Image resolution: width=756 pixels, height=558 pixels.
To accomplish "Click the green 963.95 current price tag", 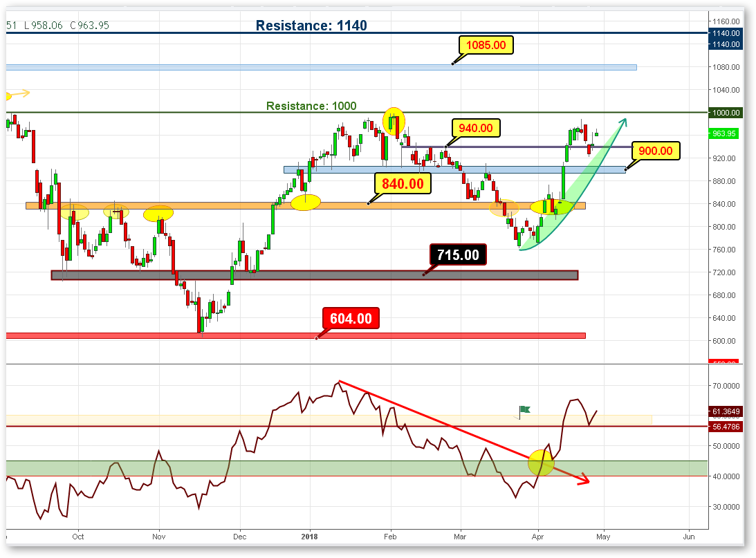I will coord(723,133).
